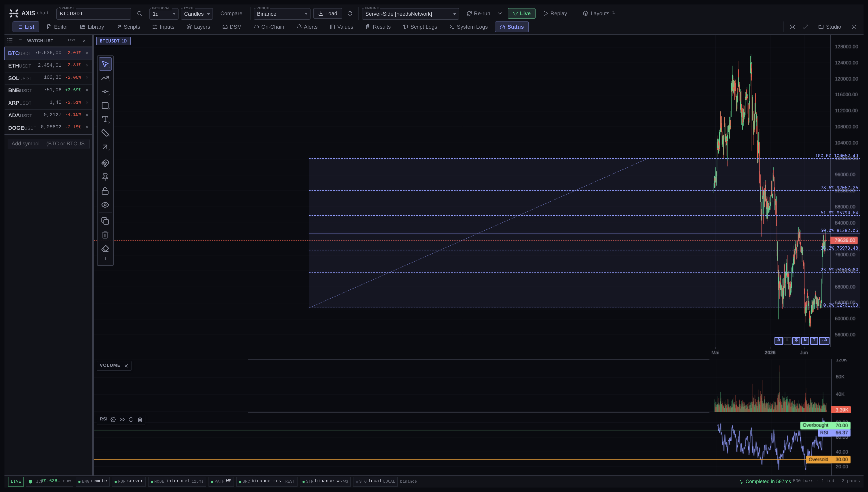Select the horizontal line tool
The height and width of the screenshot is (492, 868).
point(105,92)
